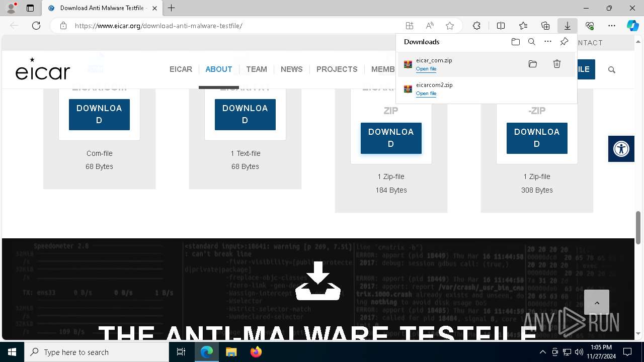Close the Download Anti Malware Testfile tab

154,8
